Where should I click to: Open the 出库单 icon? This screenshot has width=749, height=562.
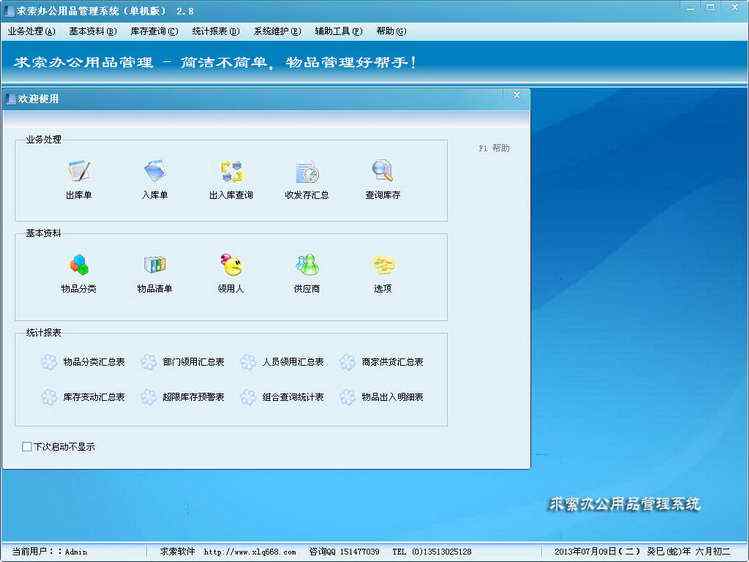coord(79,171)
